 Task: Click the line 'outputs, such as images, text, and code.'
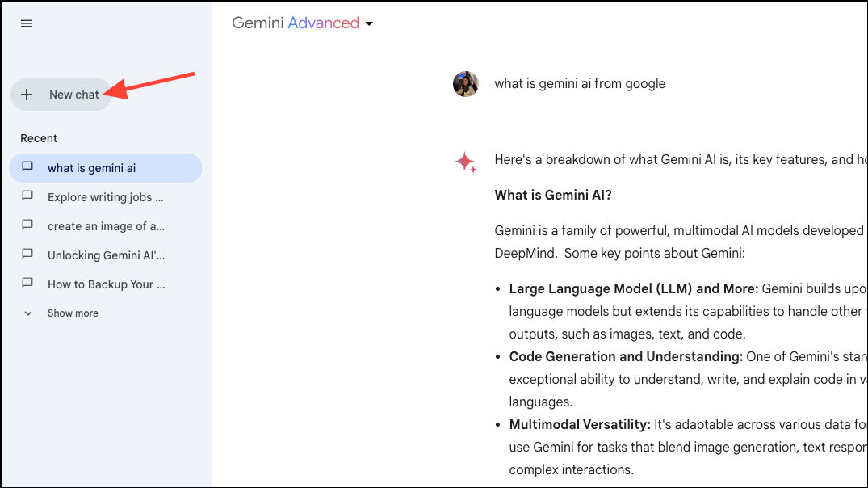click(627, 334)
